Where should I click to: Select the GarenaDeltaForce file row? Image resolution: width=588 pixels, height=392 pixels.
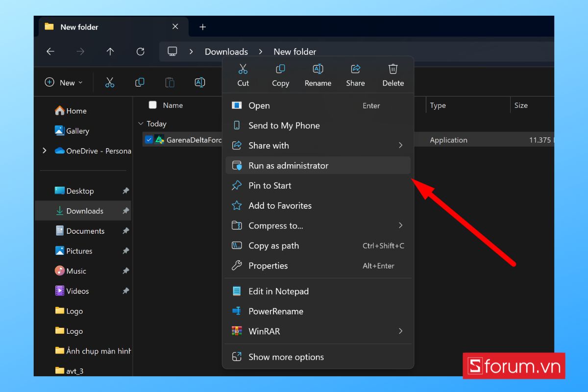click(x=348, y=140)
